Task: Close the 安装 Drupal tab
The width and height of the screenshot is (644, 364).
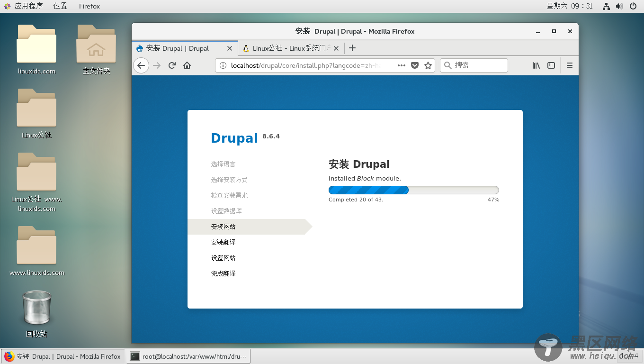Action: [230, 48]
